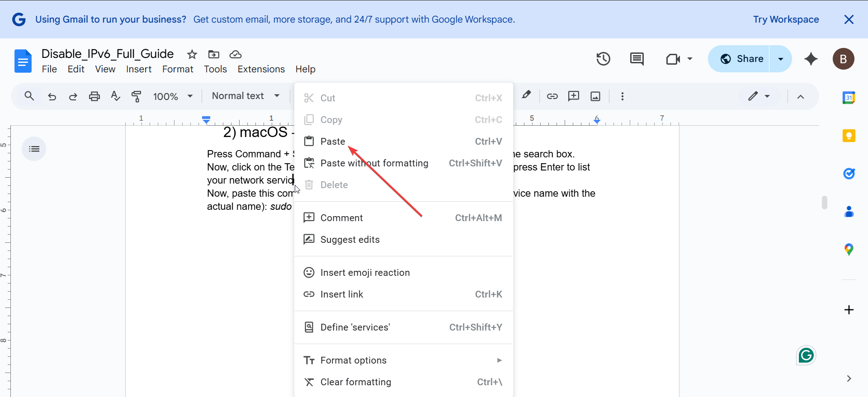Image resolution: width=868 pixels, height=397 pixels.
Task: Open the zoom 100% dropdown
Action: pyautogui.click(x=173, y=96)
